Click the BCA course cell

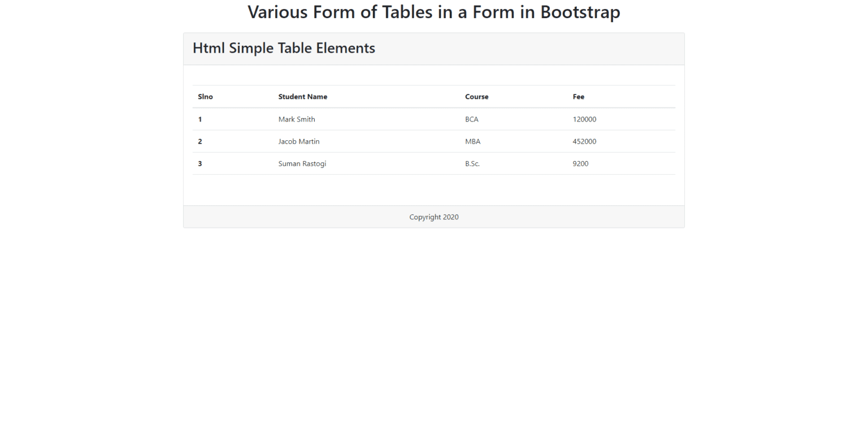tap(471, 119)
